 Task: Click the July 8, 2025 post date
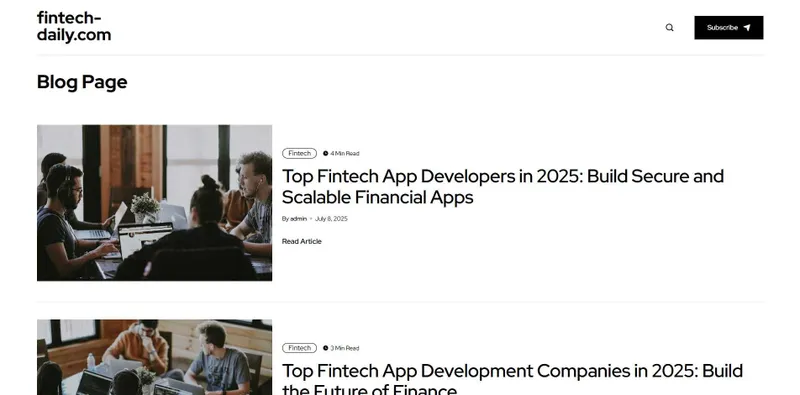331,218
